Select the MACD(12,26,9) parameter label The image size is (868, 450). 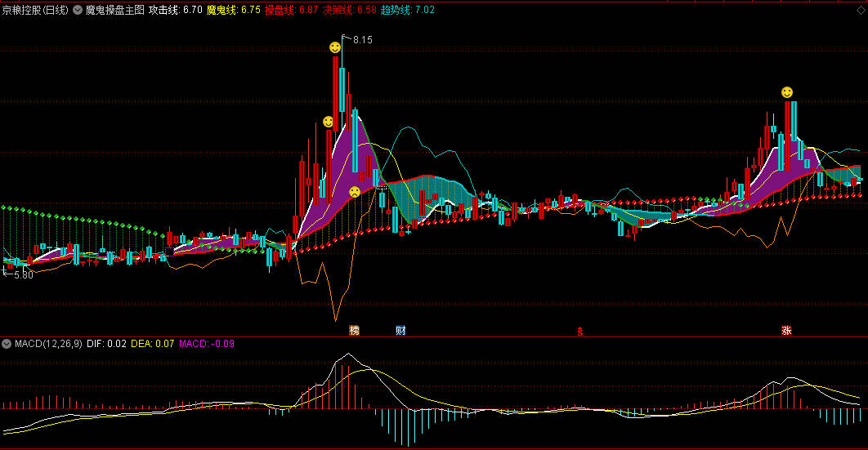coord(48,344)
